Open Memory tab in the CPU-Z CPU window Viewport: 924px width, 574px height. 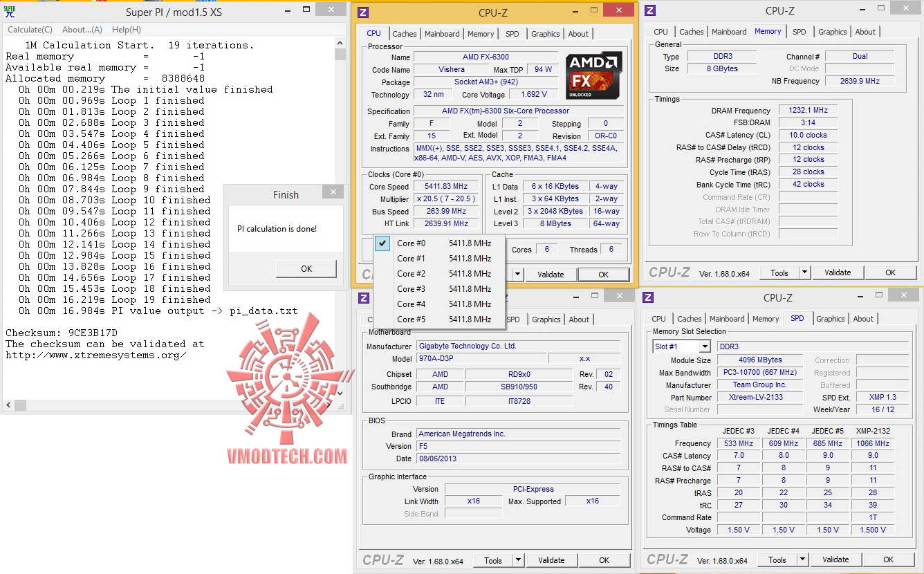click(481, 34)
